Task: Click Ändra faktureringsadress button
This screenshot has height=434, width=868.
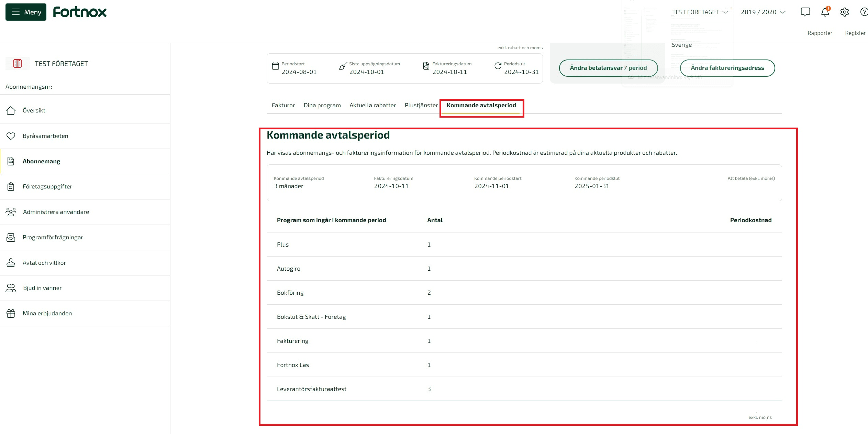Action: tap(727, 68)
